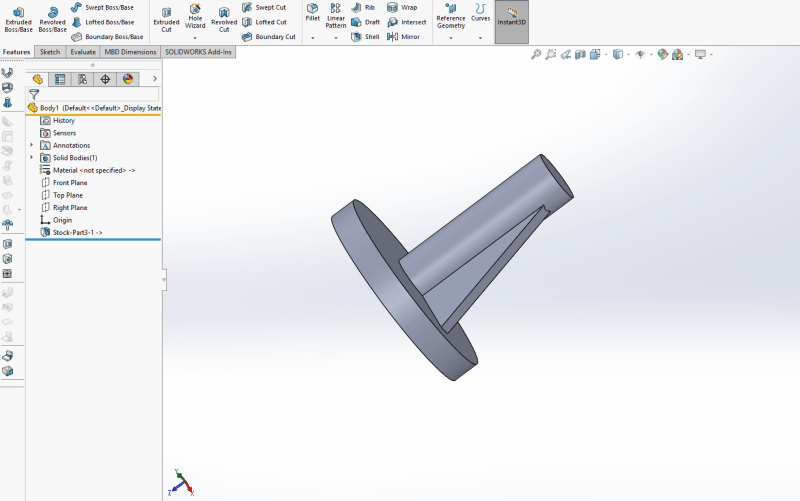This screenshot has height=501, width=800.
Task: Open the Evaluate tab
Action: pyautogui.click(x=83, y=52)
